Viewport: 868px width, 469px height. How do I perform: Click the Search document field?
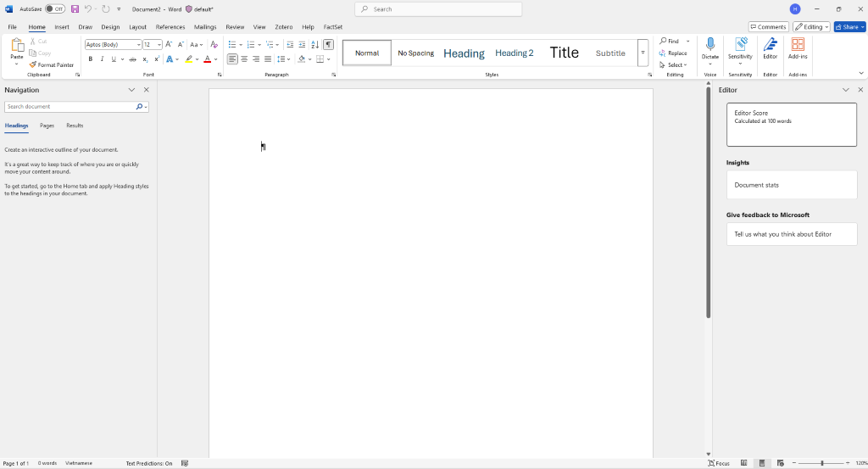click(70, 106)
